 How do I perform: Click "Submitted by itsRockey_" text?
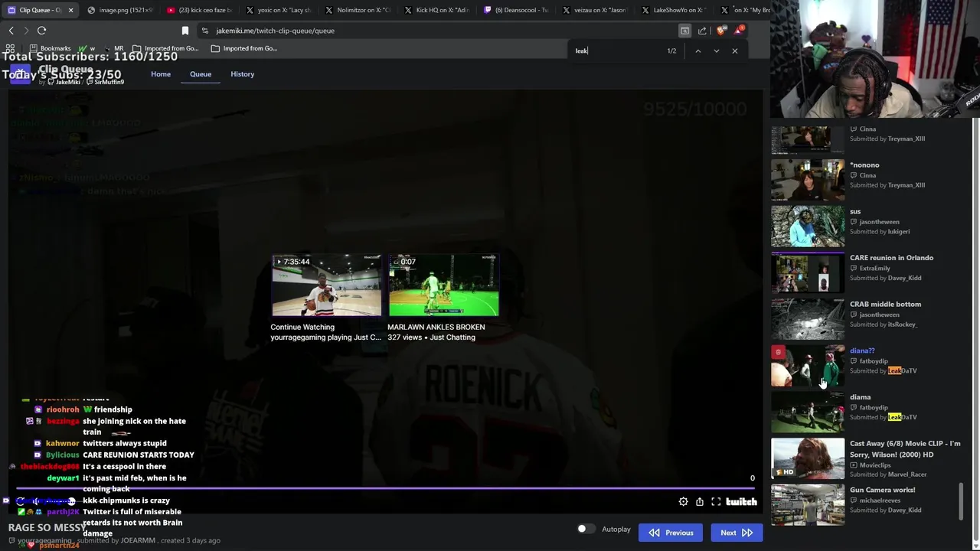pyautogui.click(x=884, y=324)
